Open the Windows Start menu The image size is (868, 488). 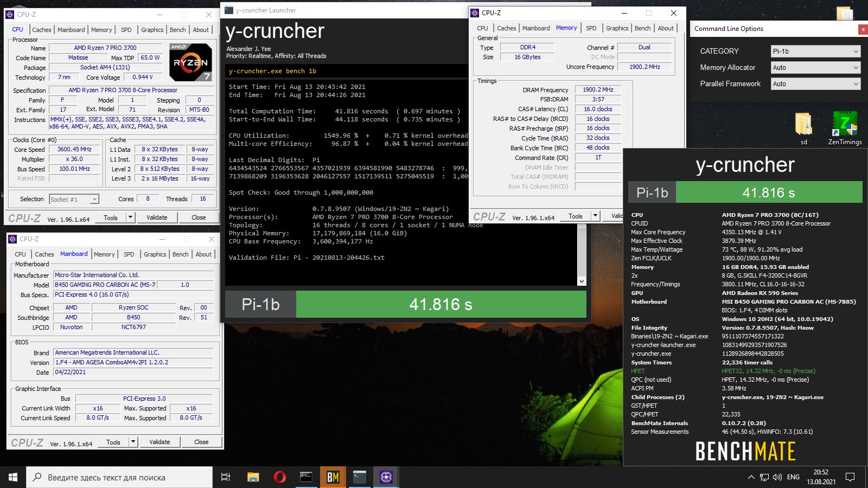pos(13,477)
